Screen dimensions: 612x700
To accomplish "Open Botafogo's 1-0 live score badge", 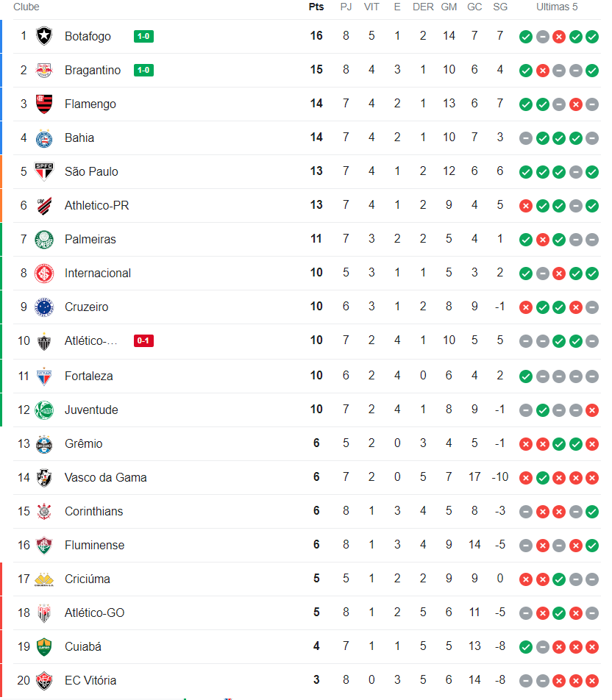I will point(143,36).
